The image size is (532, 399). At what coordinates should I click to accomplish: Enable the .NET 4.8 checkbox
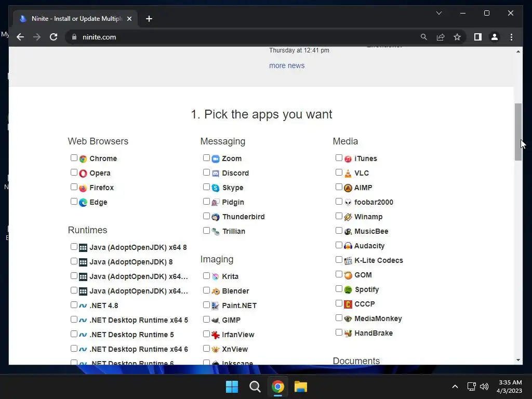(74, 304)
